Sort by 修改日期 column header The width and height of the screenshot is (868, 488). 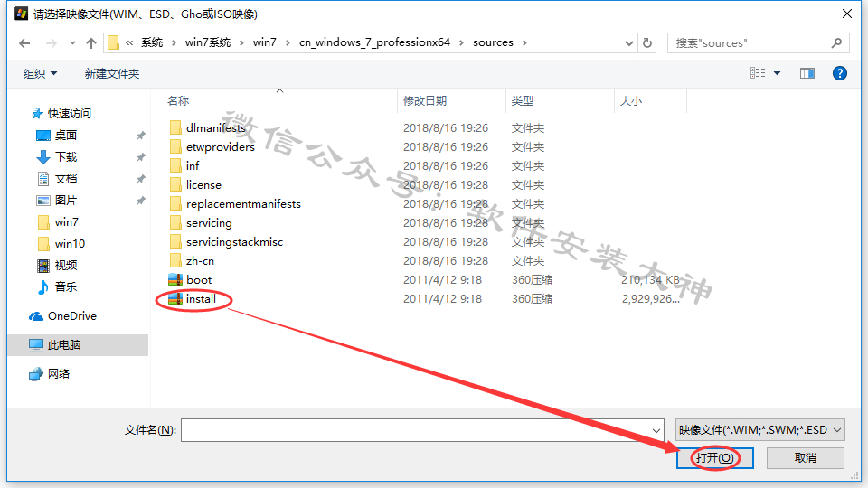pyautogui.click(x=425, y=100)
